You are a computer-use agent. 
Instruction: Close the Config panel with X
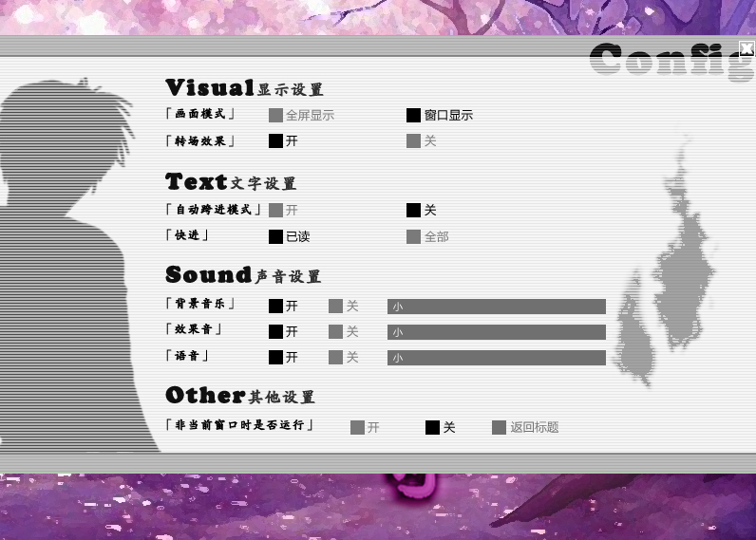pos(747,48)
